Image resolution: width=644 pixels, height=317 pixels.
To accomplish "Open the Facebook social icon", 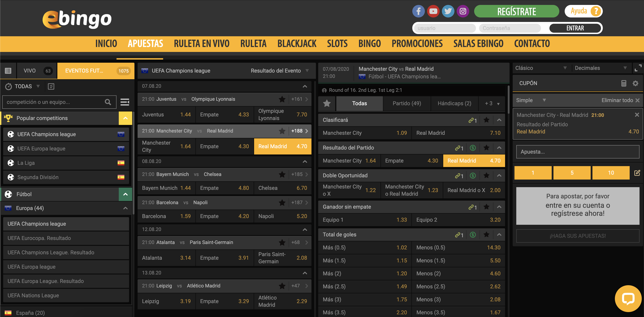I will click(x=418, y=11).
